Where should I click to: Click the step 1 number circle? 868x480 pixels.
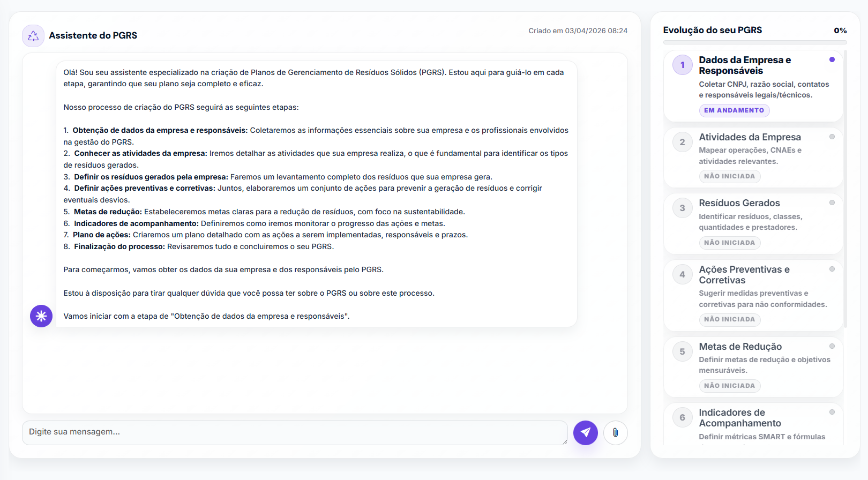(x=683, y=65)
